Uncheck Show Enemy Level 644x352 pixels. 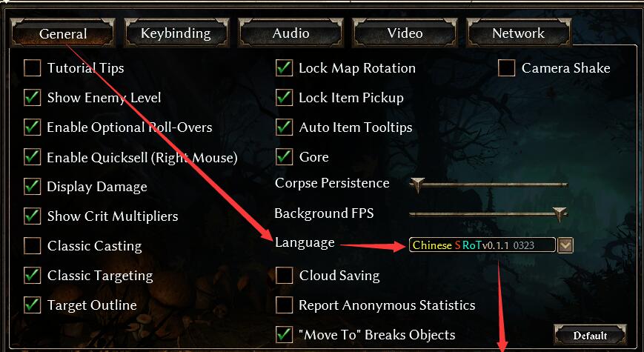[x=33, y=98]
